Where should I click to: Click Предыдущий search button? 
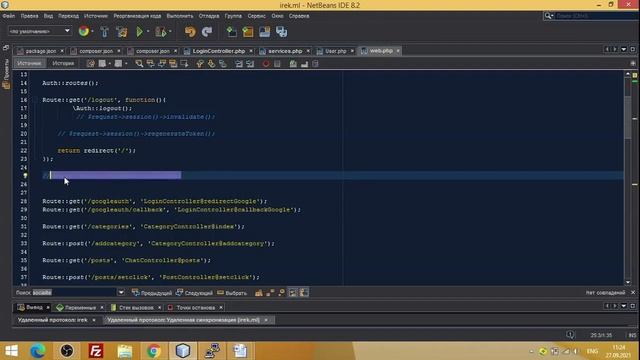152,293
